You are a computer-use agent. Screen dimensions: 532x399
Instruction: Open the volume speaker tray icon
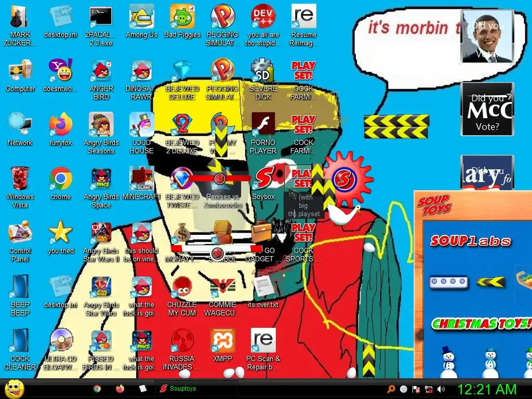tap(441, 389)
